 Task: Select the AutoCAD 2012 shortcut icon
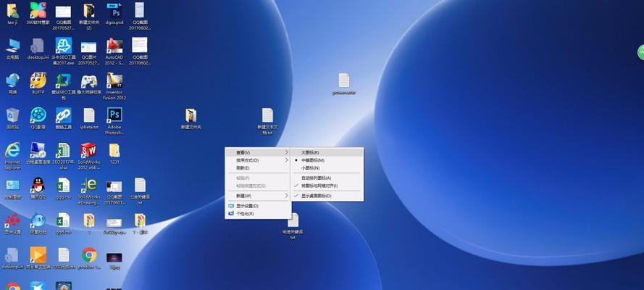114,46
